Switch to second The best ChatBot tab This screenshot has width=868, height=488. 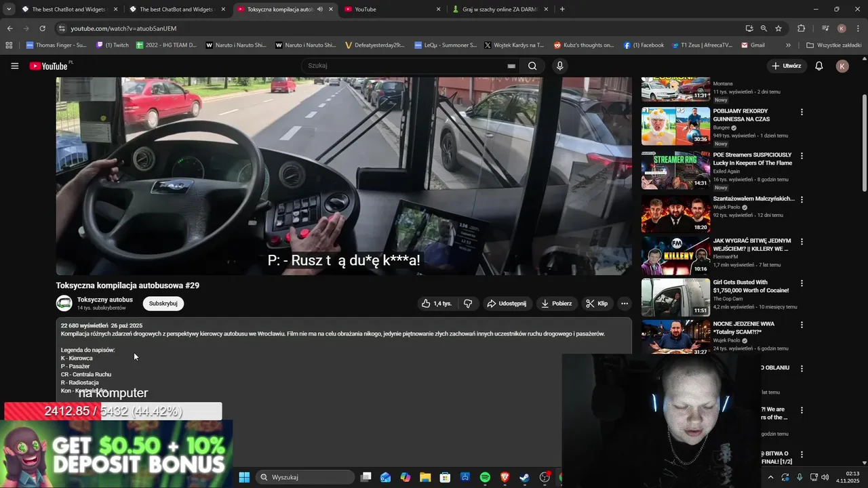coord(178,9)
